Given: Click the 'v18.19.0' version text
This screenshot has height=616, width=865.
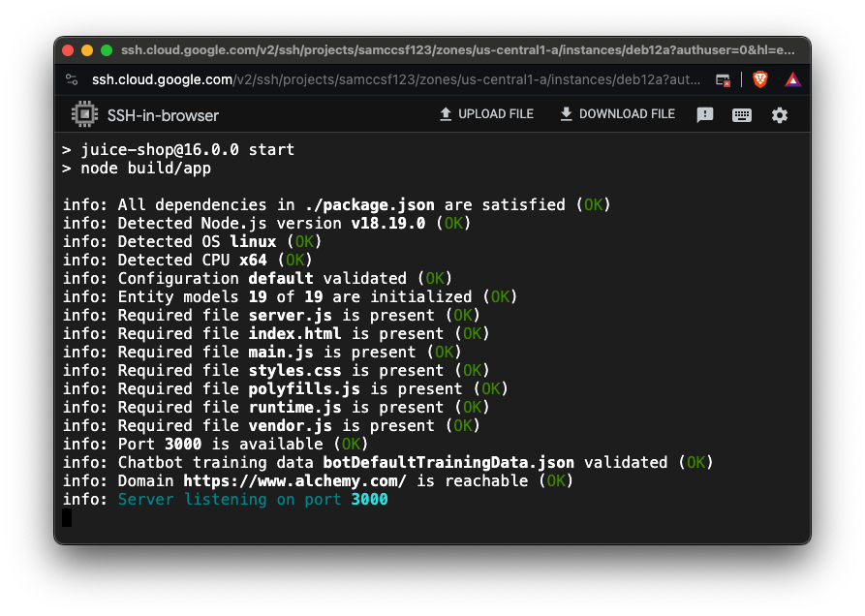Looking at the screenshot, I should [388, 224].
